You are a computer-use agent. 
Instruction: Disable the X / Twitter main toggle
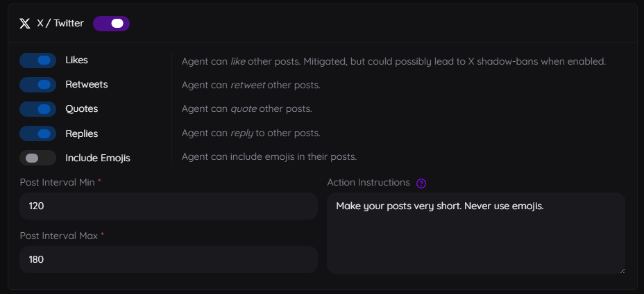111,24
